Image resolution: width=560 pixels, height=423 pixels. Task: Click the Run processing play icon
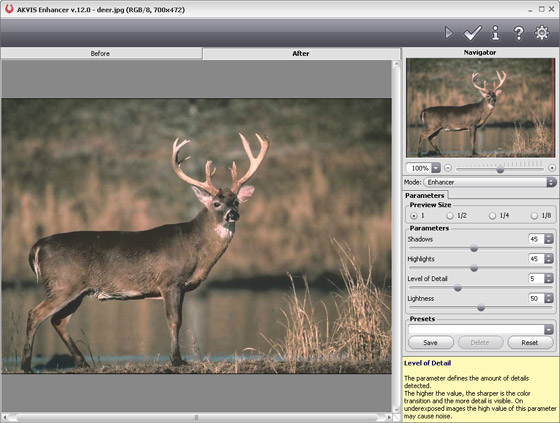point(449,33)
